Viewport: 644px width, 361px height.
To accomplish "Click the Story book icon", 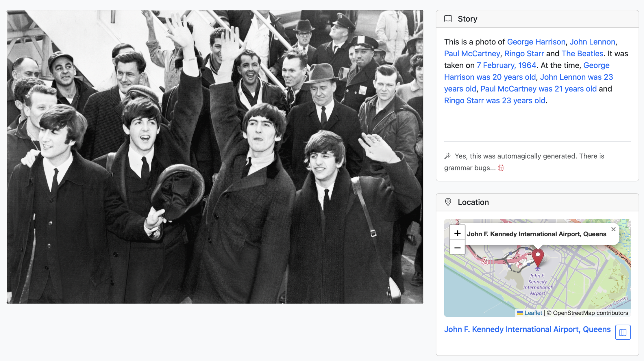I will (x=447, y=18).
